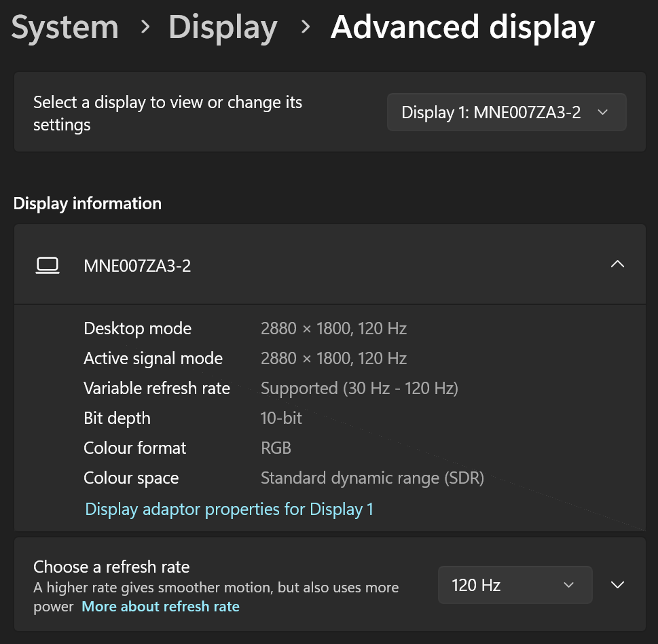Open the Display breadcrumb page
Screen dimensions: 658x644
point(223,28)
